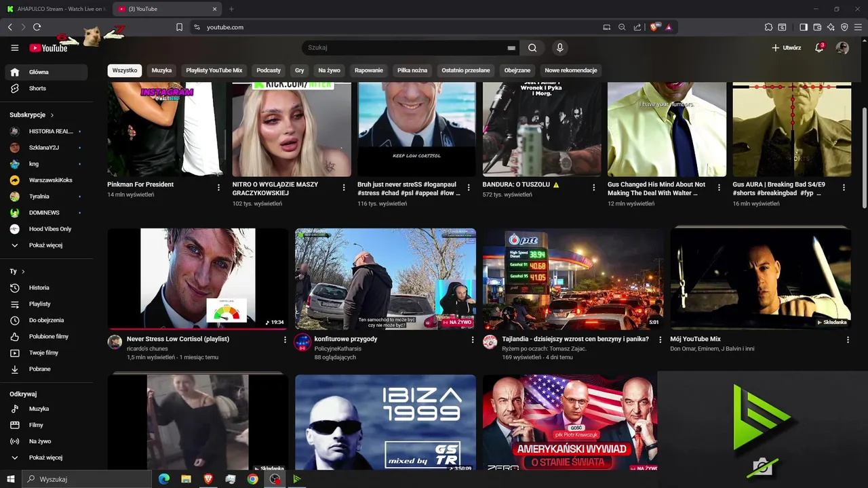Viewport: 868px width, 488px height.
Task: Click the page vertical scrollbar
Action: pos(864,158)
